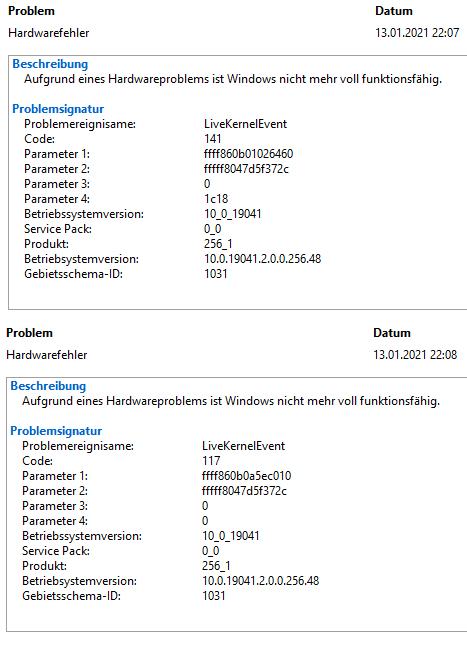Select Code value 117
The image size is (467, 650).
pos(211,461)
